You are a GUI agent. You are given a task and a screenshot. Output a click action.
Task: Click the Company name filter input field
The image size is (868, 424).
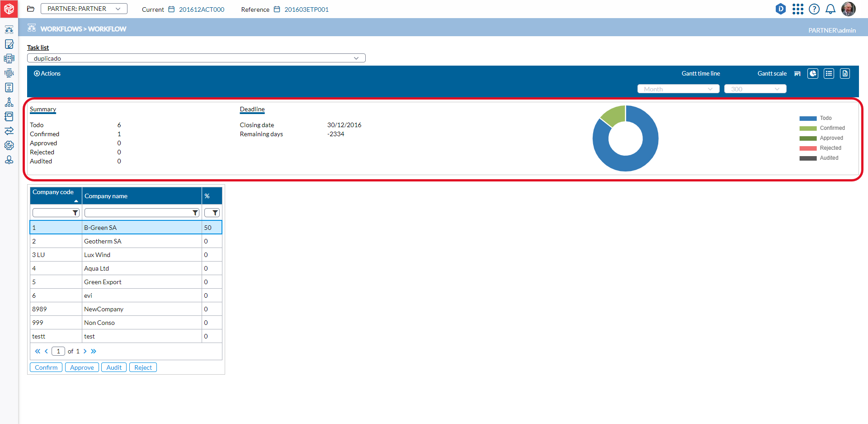click(138, 213)
